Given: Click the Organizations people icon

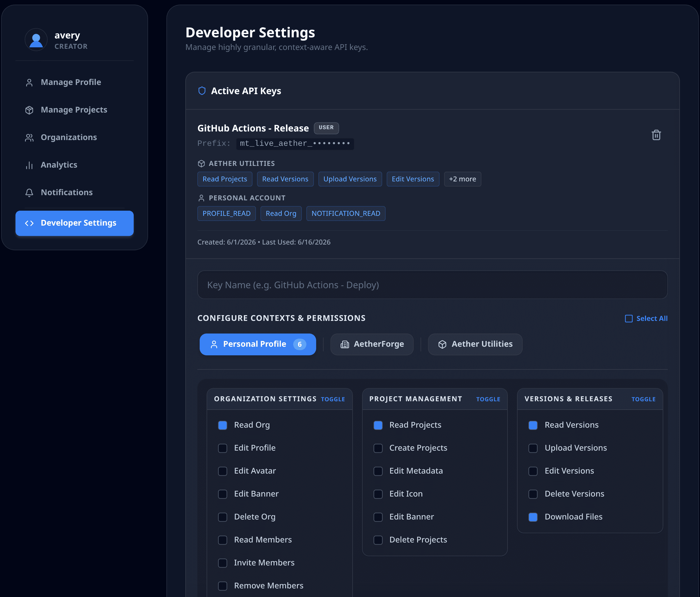Looking at the screenshot, I should [x=29, y=137].
